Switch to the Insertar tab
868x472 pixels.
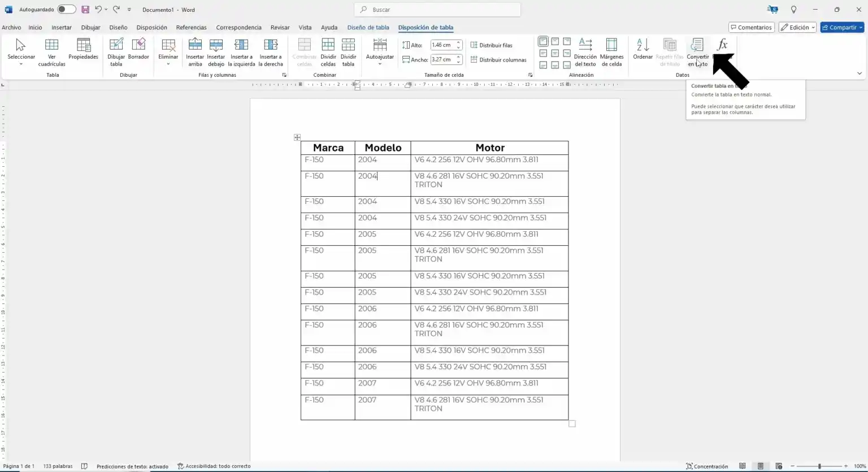[62, 27]
